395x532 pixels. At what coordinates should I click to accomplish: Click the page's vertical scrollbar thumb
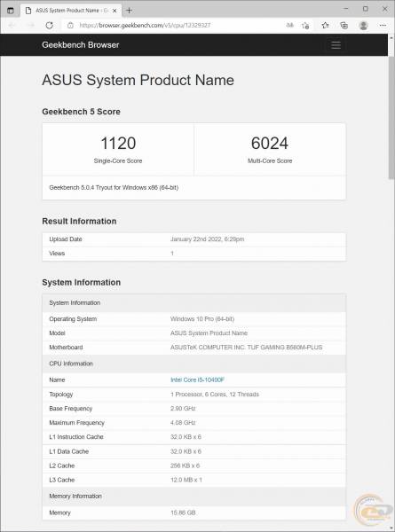391,117
